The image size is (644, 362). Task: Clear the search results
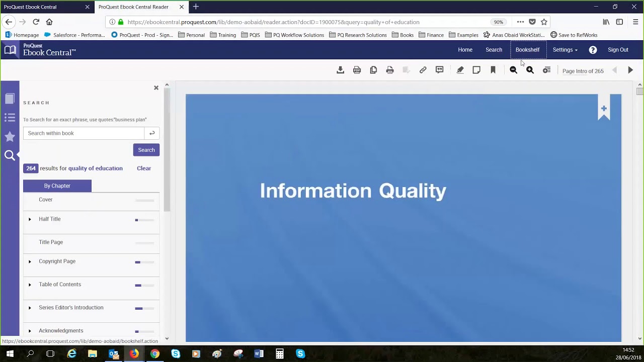144,168
